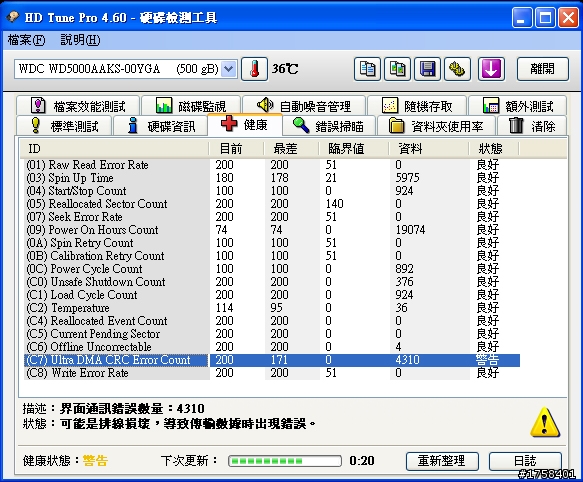Click the 臨界值 column header
Screen dimensions: 583x482
tap(353, 149)
